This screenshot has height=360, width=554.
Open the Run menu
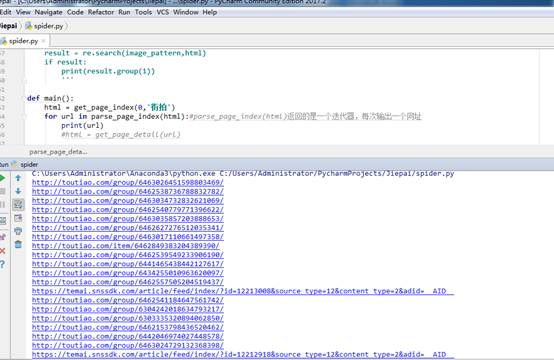coord(124,12)
